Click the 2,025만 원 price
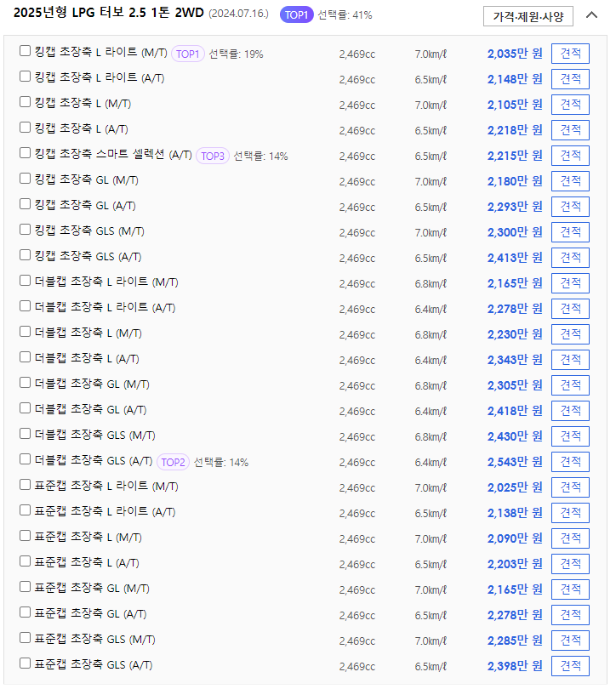 click(x=515, y=487)
